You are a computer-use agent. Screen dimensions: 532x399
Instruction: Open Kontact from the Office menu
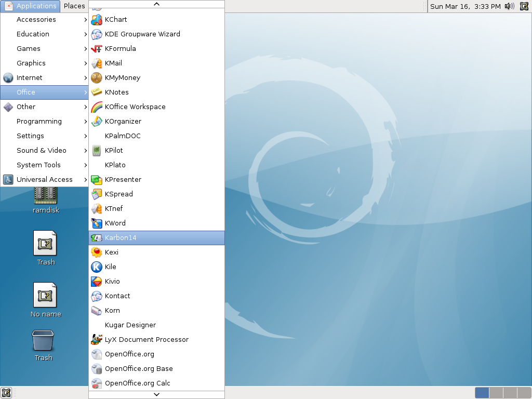tap(156, 296)
